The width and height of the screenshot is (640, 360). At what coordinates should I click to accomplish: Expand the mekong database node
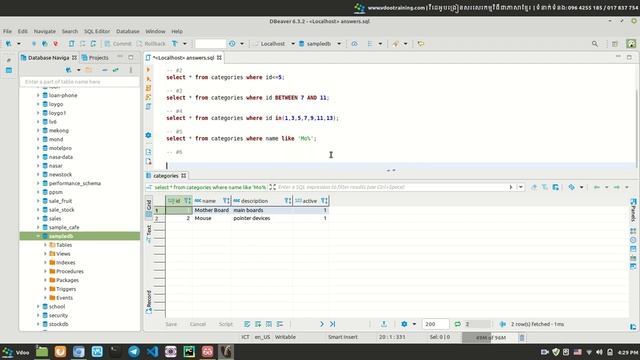(38, 130)
